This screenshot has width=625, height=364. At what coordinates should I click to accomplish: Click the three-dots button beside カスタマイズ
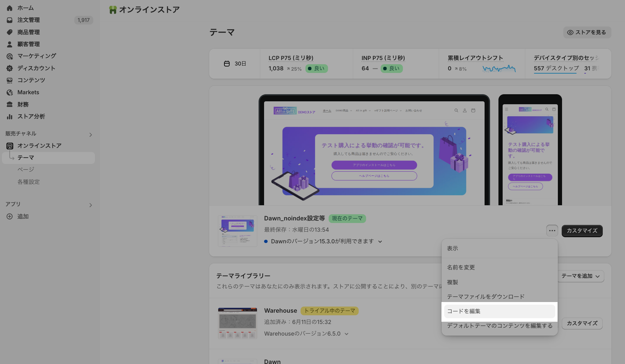click(x=552, y=231)
